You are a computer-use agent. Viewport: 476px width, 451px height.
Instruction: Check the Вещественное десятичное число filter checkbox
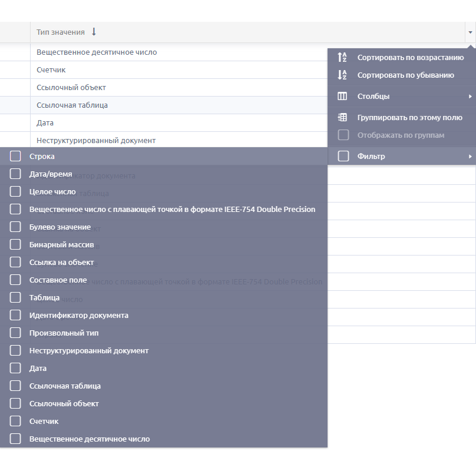pos(15,439)
